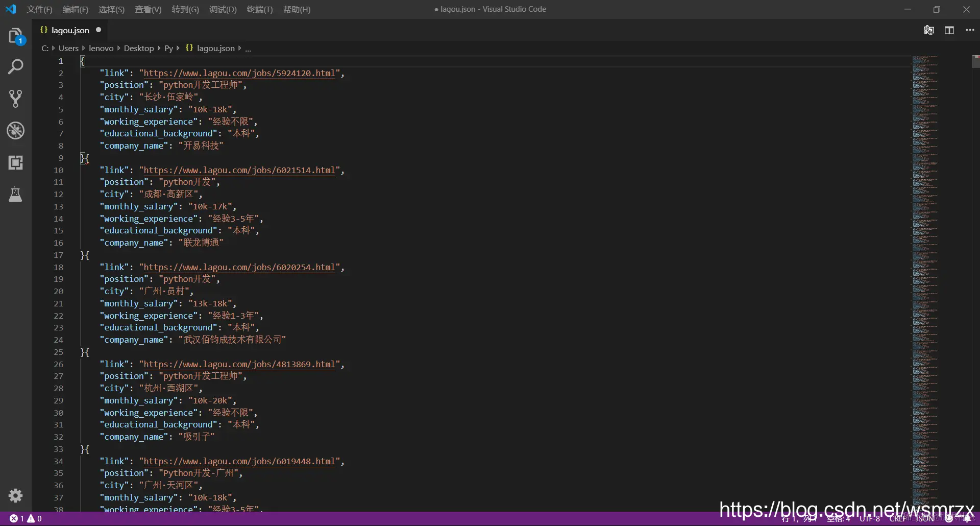Click line number 9 in the gutter
This screenshot has width=980, height=526.
tap(61, 158)
